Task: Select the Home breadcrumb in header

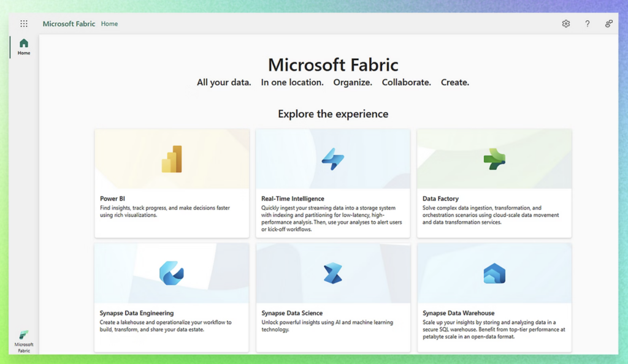Action: point(109,24)
